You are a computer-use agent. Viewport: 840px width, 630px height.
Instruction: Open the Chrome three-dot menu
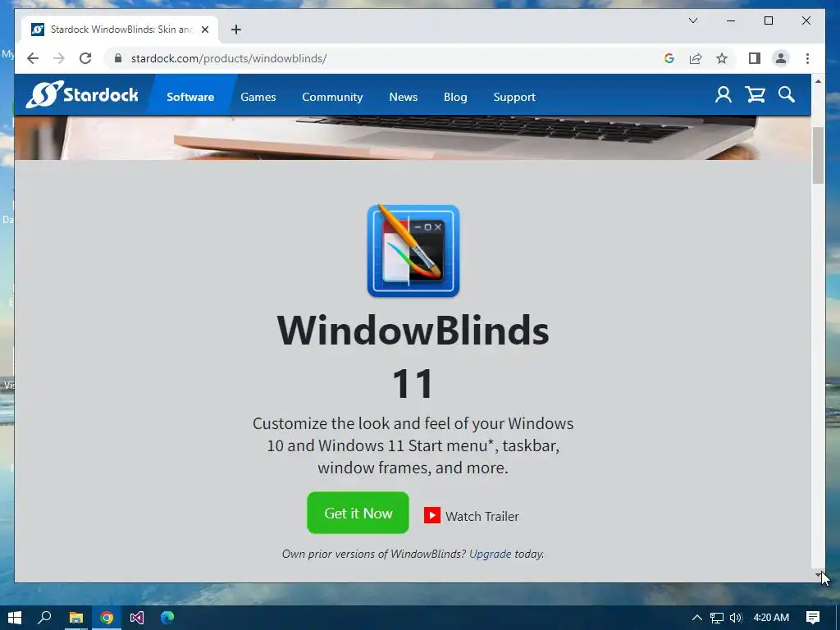pyautogui.click(x=807, y=58)
